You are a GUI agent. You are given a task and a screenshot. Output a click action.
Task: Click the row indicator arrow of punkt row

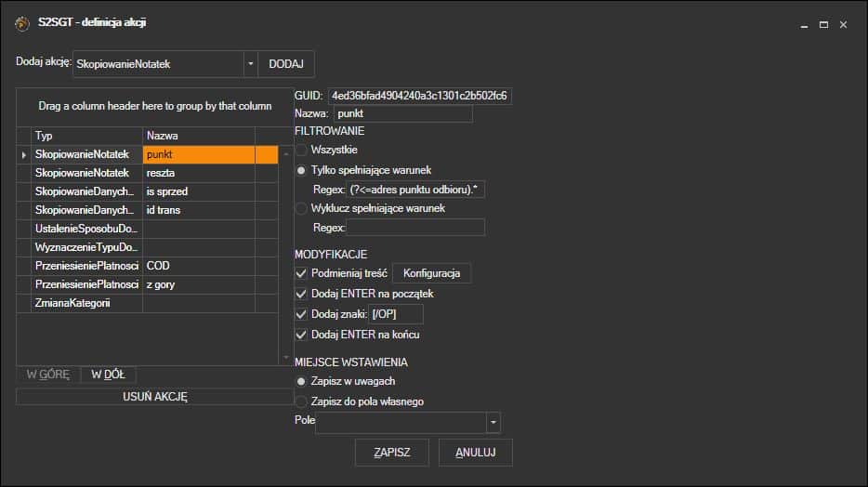point(24,155)
